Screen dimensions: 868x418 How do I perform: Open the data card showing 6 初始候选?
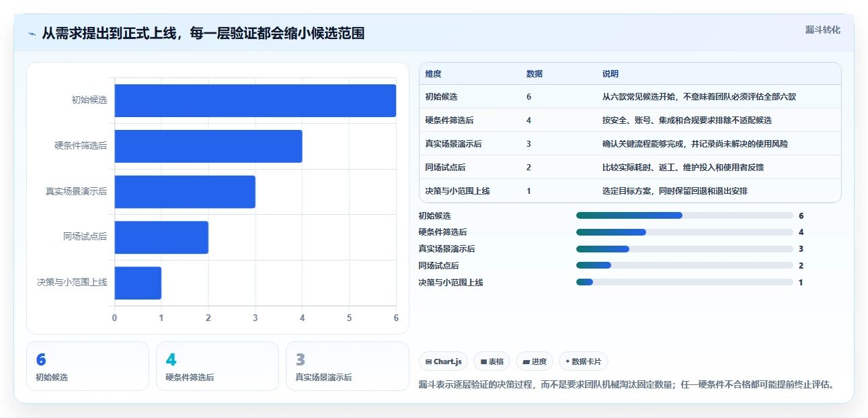coord(87,366)
